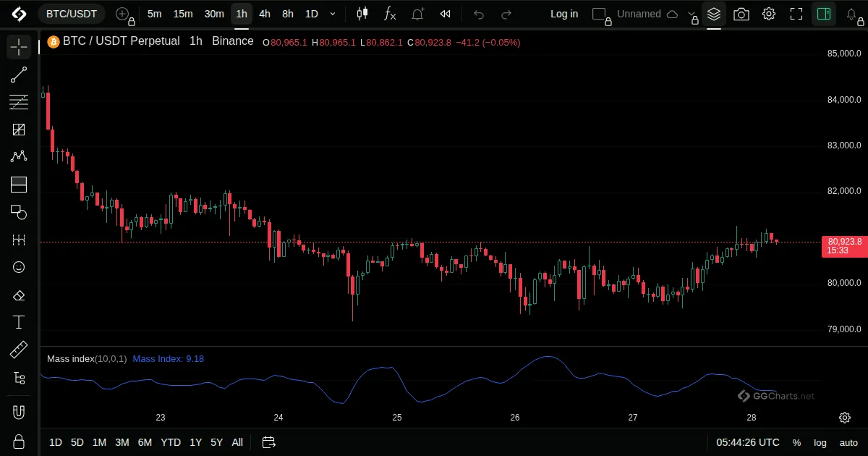Set the range to 5D
Viewport: 868px width, 456px height.
click(77, 442)
